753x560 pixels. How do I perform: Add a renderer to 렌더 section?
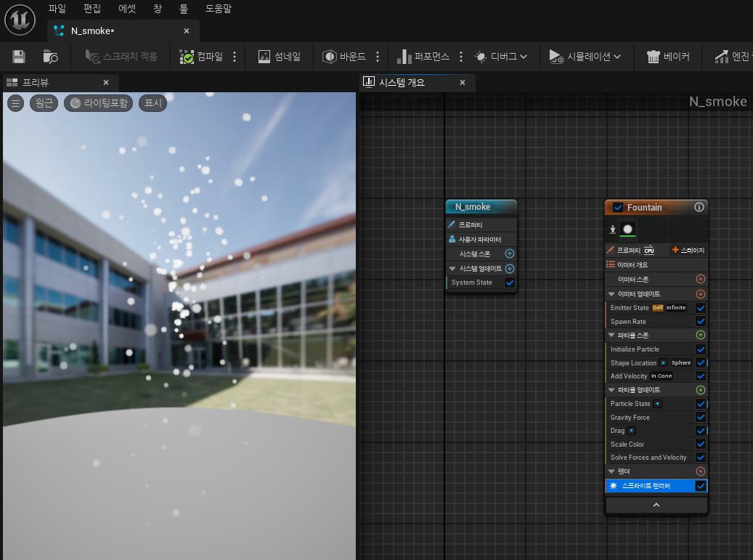tap(701, 471)
